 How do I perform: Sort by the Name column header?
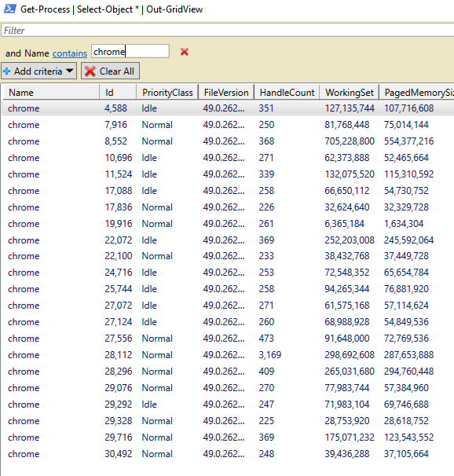pos(51,92)
